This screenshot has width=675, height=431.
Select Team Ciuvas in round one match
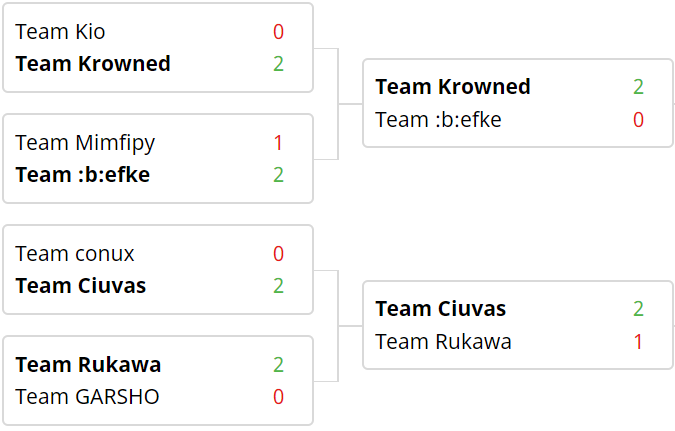pyautogui.click(x=81, y=286)
